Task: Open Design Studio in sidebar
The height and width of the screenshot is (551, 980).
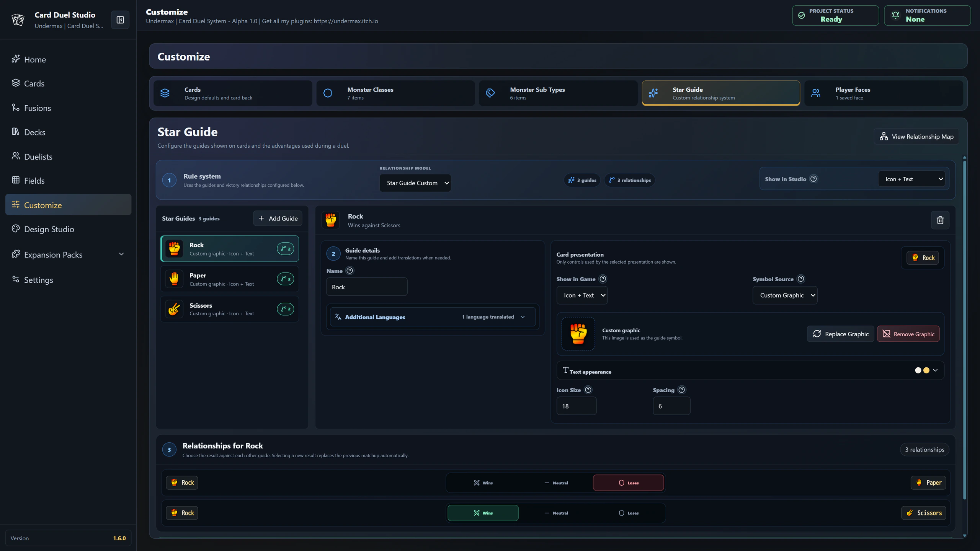Action: 68,229
